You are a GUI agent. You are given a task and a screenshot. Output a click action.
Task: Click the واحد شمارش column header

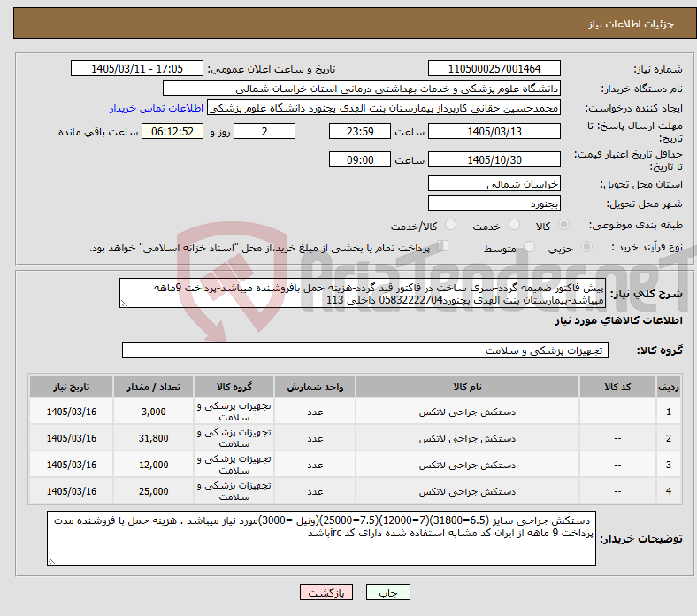tap(315, 387)
